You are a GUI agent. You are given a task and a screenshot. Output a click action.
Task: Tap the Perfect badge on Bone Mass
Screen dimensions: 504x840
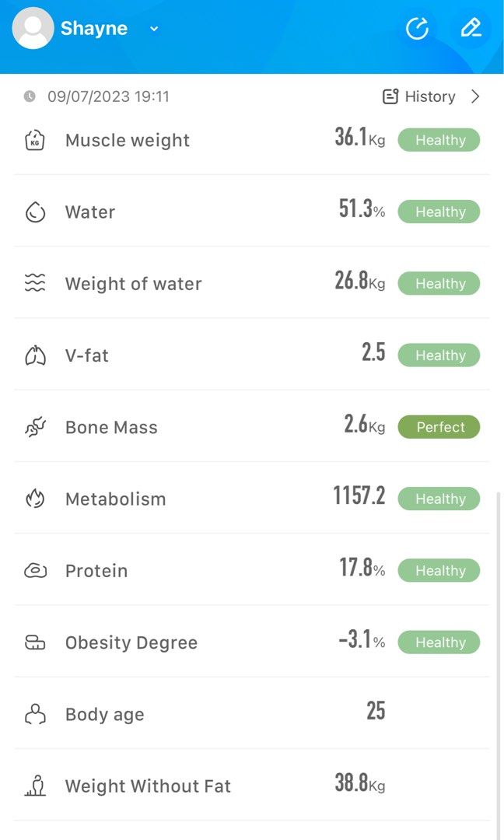tap(439, 426)
